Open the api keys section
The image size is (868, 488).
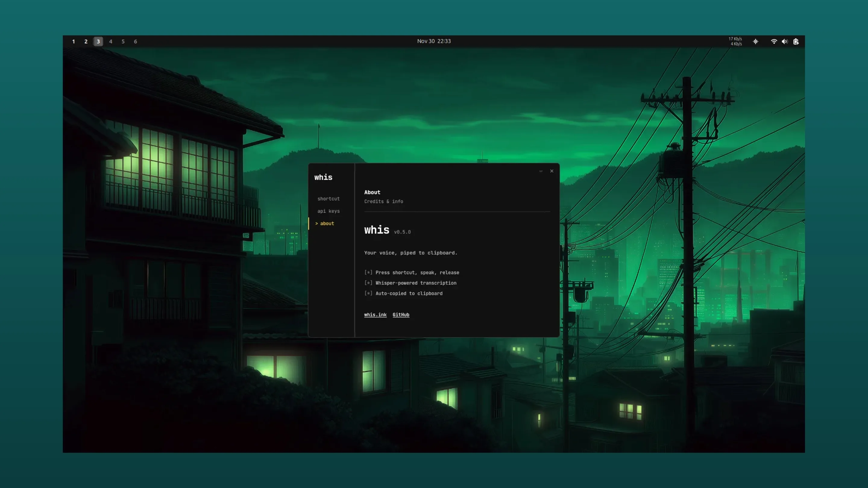click(x=329, y=211)
